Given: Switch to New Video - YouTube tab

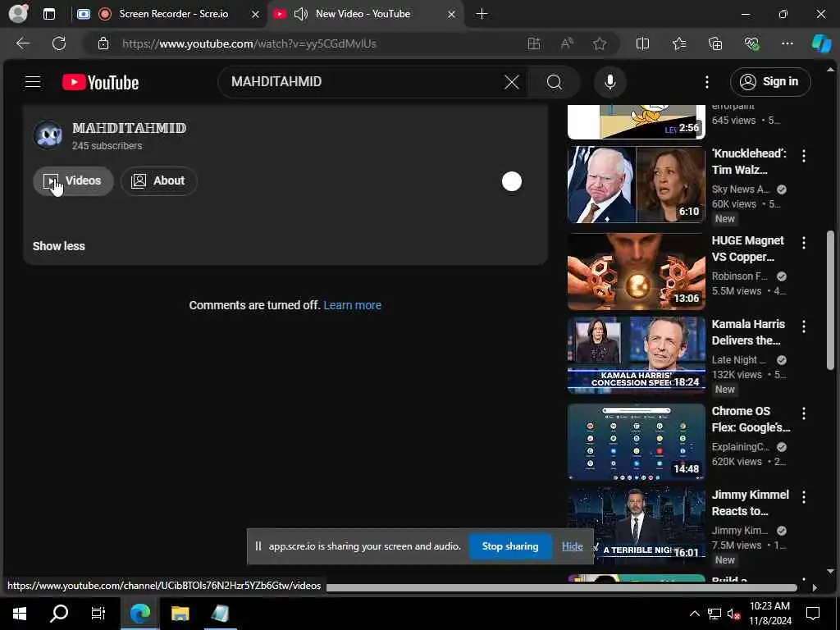Looking at the screenshot, I should pyautogui.click(x=364, y=14).
